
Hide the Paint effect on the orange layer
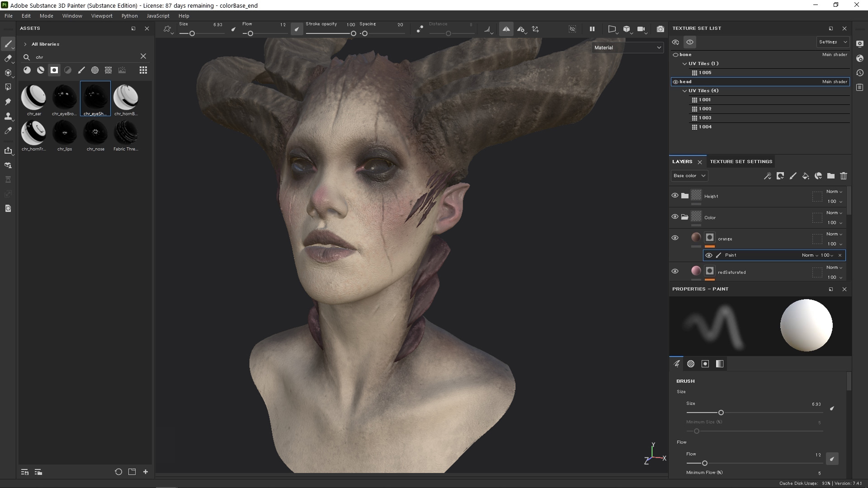[708, 255]
